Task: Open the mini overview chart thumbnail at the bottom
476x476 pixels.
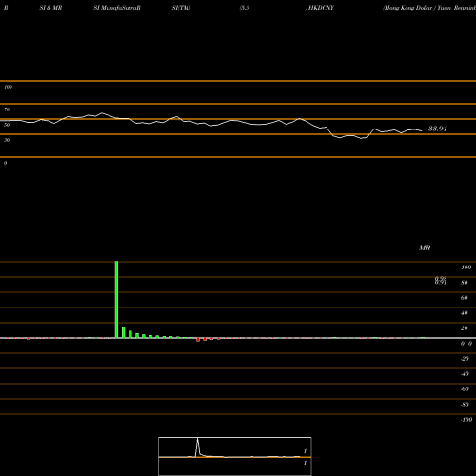Action: point(235,456)
